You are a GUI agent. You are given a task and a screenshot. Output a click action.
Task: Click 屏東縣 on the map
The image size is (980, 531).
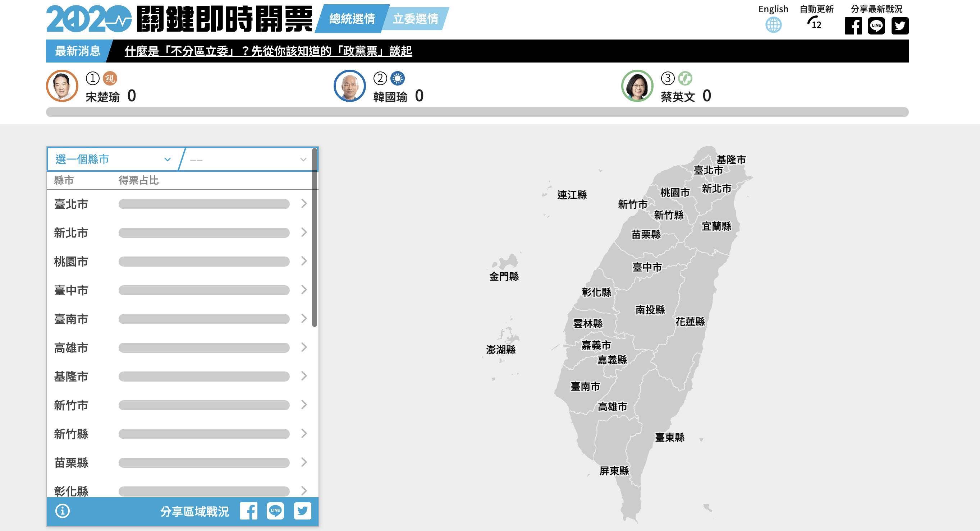pyautogui.click(x=614, y=471)
